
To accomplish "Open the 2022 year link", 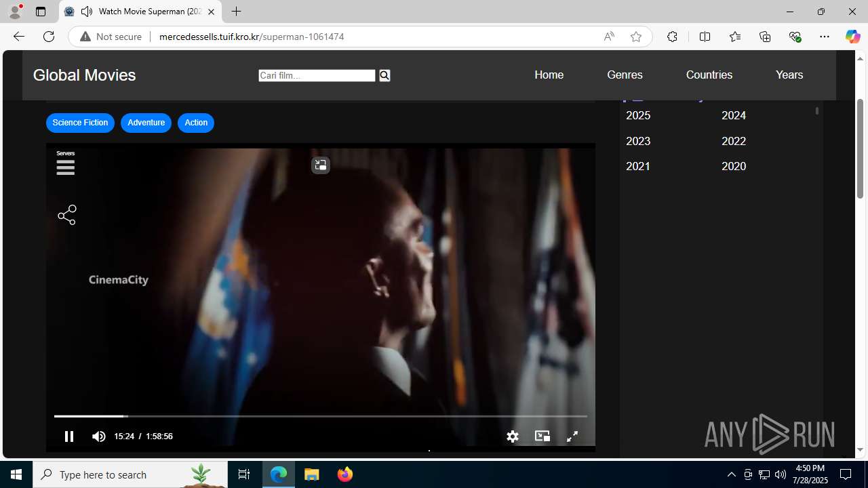I will coord(734,141).
